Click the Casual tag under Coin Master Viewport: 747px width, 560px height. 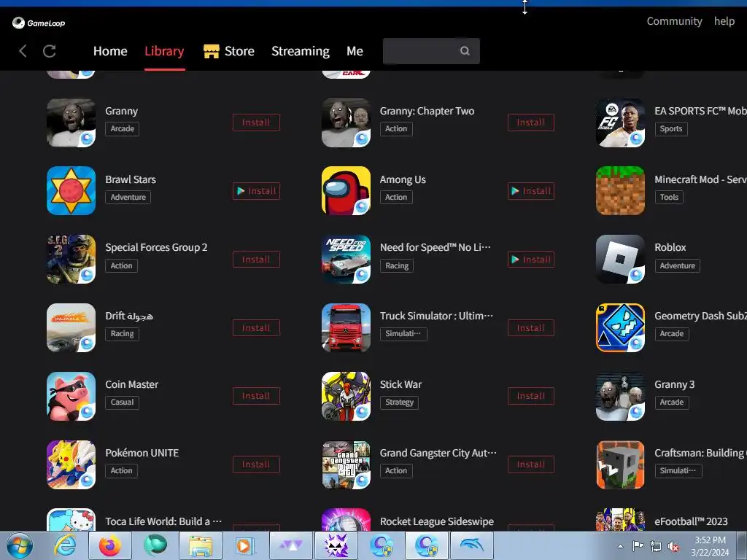coord(123,402)
